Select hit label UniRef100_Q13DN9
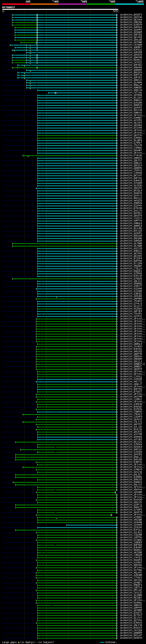Screen dimensions: 146x644 click(x=131, y=595)
